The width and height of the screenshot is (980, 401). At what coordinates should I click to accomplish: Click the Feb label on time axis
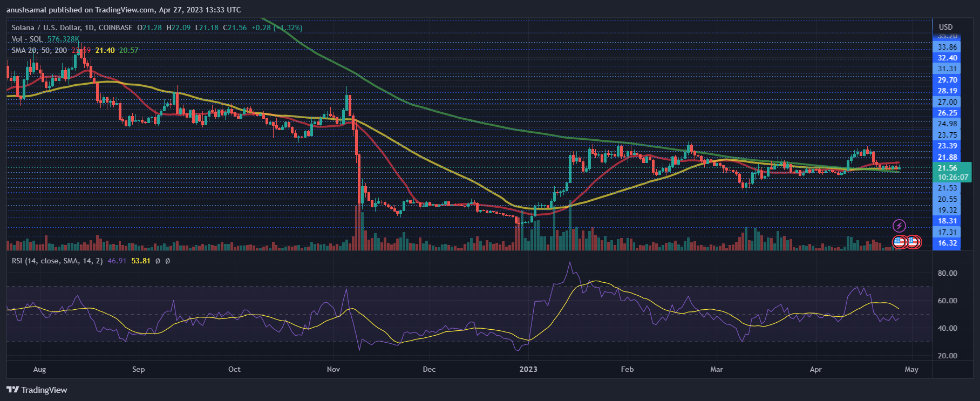click(627, 369)
